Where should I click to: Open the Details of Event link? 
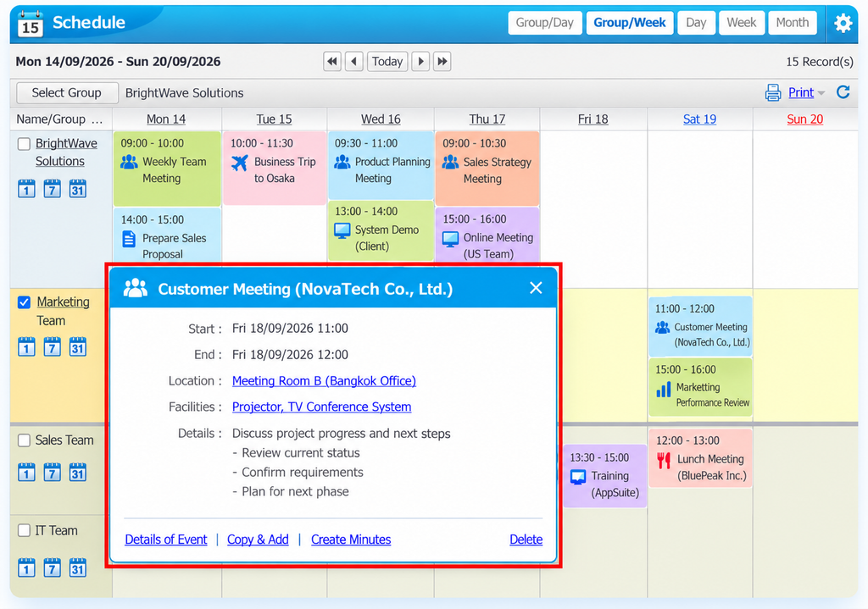click(x=166, y=540)
